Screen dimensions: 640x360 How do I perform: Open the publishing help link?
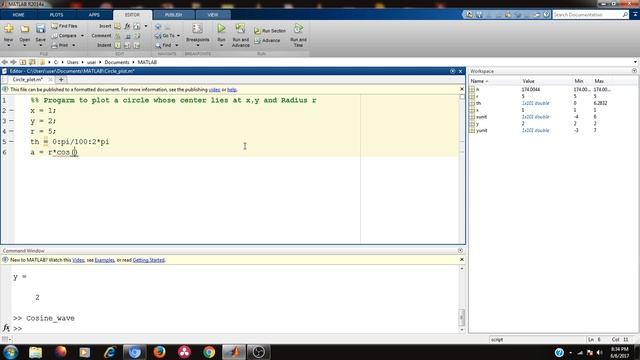tap(232, 90)
